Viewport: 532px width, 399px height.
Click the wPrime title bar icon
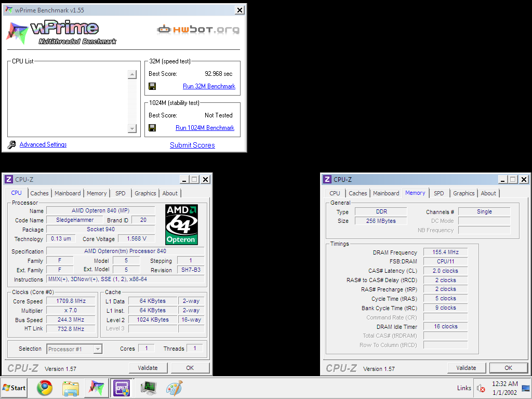click(x=9, y=10)
